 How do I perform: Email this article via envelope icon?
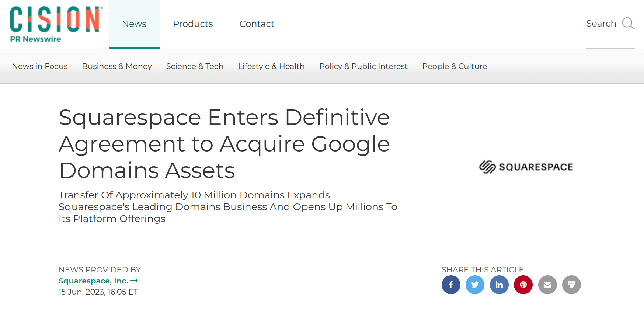(547, 285)
